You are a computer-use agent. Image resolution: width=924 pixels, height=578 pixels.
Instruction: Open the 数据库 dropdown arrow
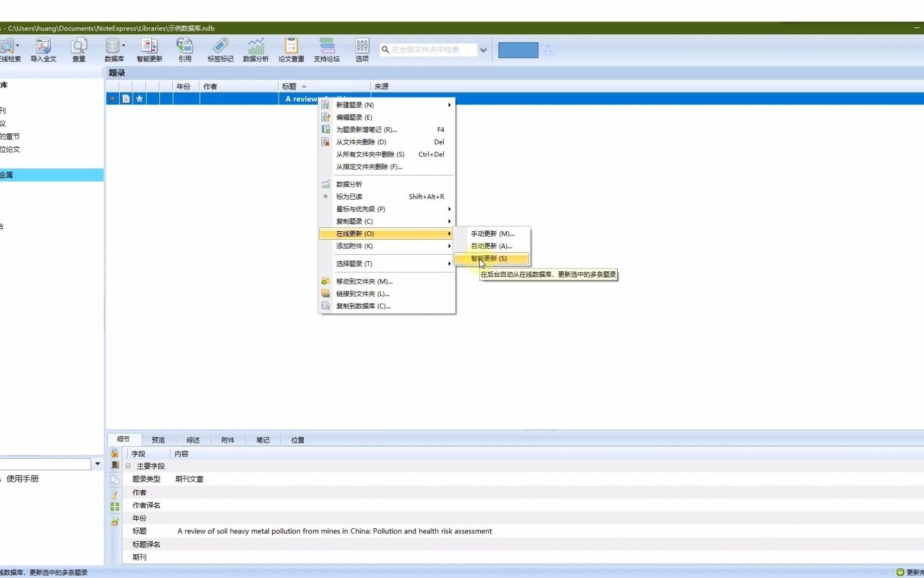[x=124, y=45]
